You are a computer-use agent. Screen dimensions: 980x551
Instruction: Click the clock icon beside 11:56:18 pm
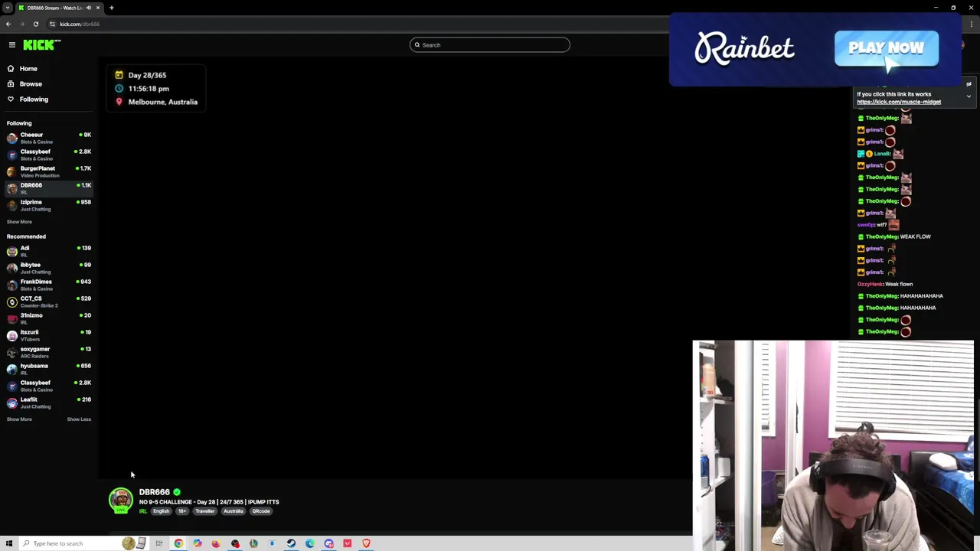pyautogui.click(x=119, y=89)
